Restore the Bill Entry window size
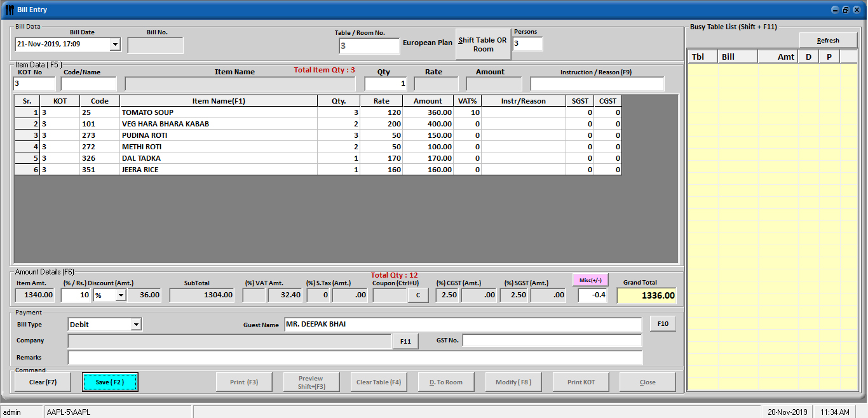Screen dimensions: 868x418 [x=845, y=10]
